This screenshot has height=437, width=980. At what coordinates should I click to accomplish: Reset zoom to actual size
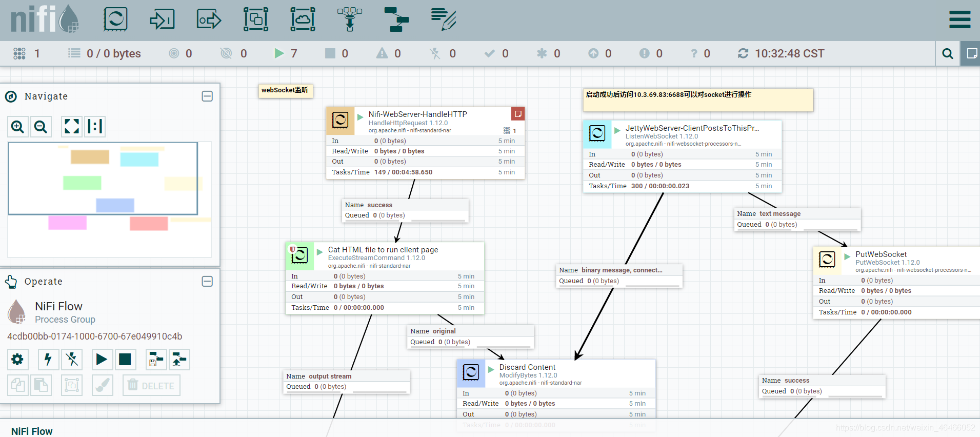coord(95,126)
